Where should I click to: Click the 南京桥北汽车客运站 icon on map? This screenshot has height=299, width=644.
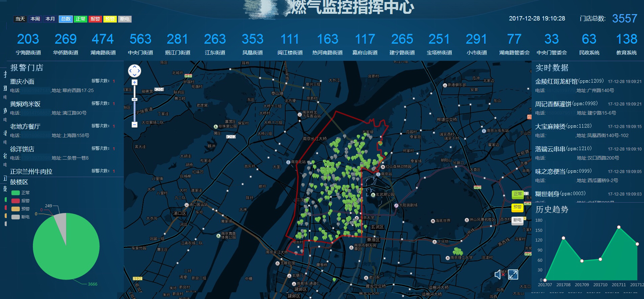(x=300, y=114)
